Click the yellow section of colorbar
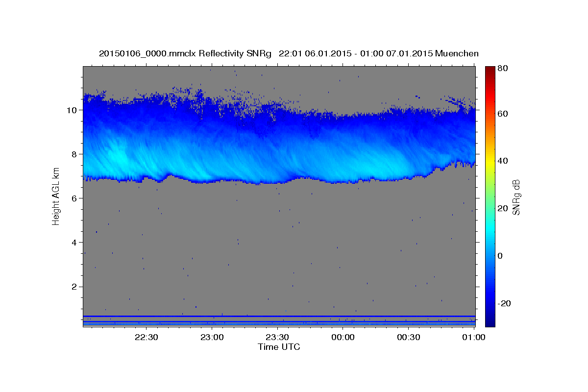Screen dimensions: 588x392 490,162
